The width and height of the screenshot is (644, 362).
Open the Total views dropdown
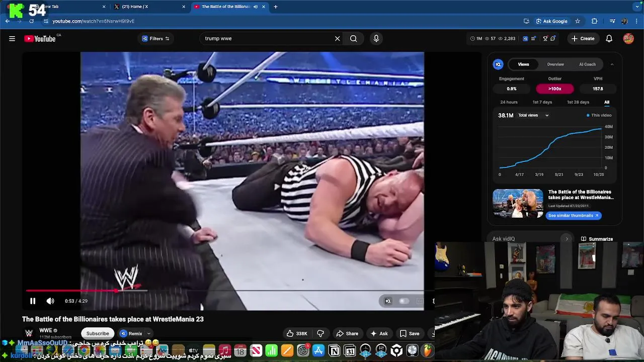(533, 115)
